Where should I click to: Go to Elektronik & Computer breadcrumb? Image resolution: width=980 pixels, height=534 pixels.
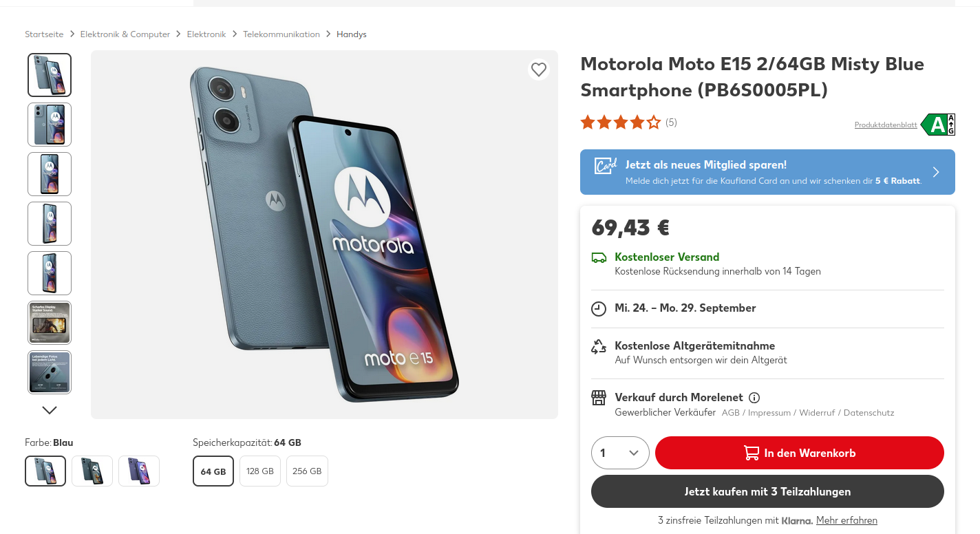click(x=125, y=34)
